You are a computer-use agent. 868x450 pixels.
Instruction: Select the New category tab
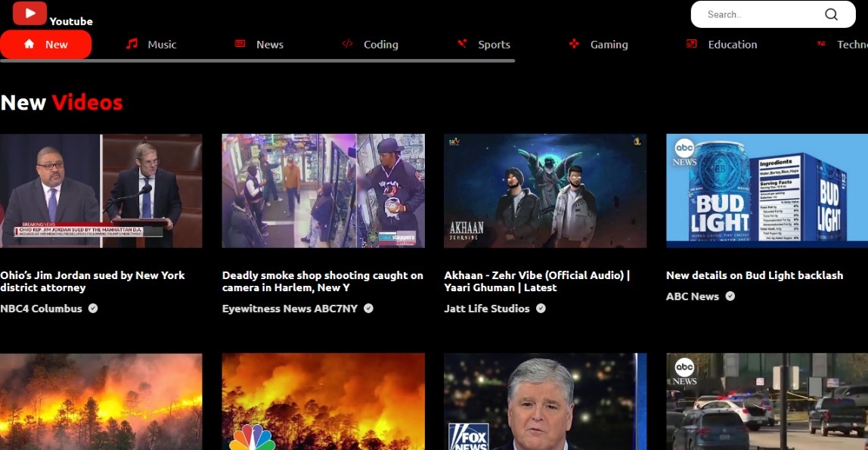tap(46, 45)
